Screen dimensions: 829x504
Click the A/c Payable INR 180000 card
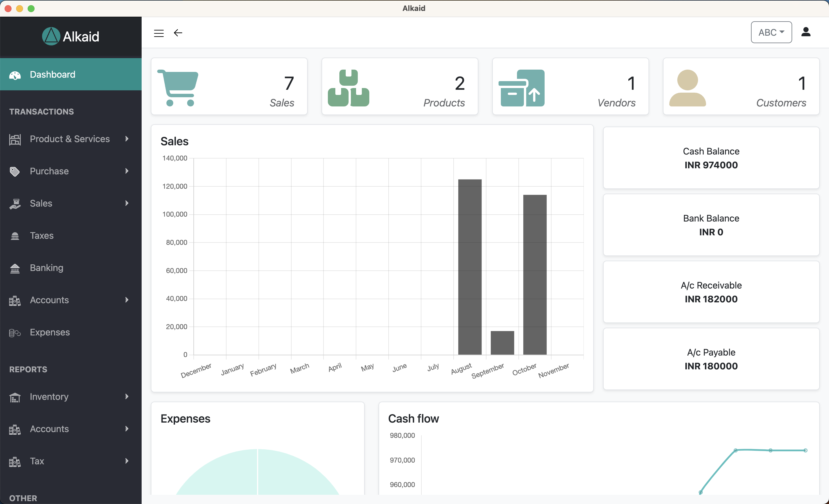tap(711, 359)
